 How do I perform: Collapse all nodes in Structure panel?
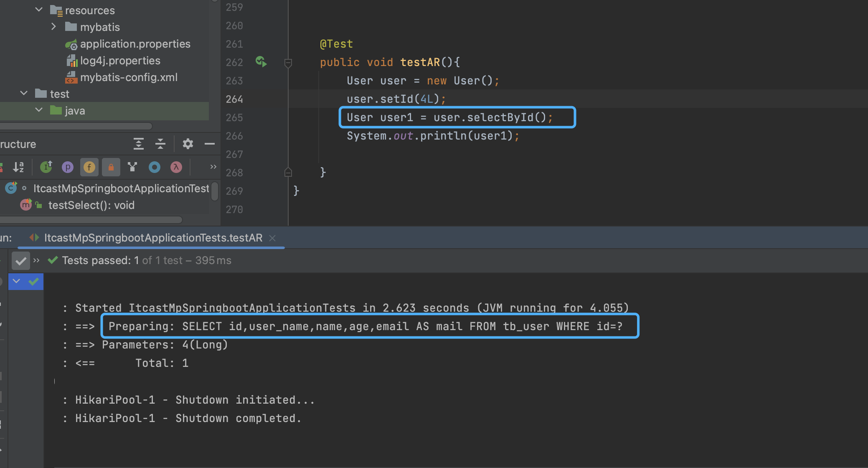[x=160, y=144]
